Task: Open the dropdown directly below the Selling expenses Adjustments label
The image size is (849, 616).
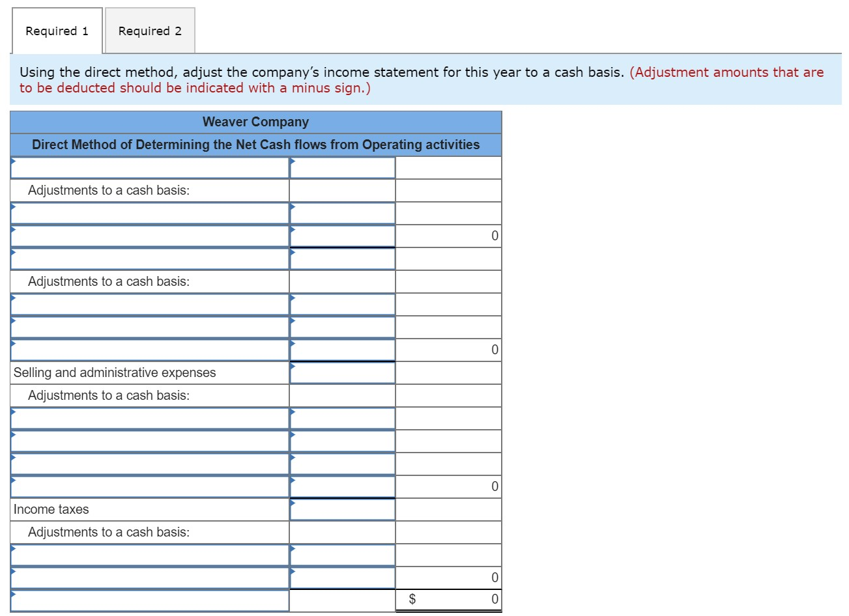Action: (x=150, y=419)
